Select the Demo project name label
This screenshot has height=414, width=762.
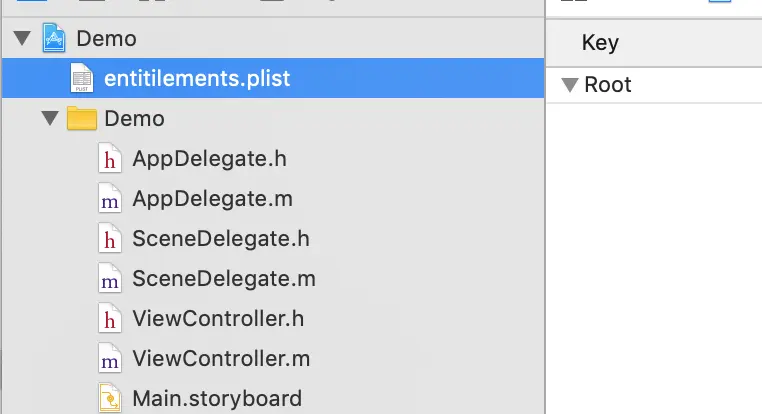(106, 38)
